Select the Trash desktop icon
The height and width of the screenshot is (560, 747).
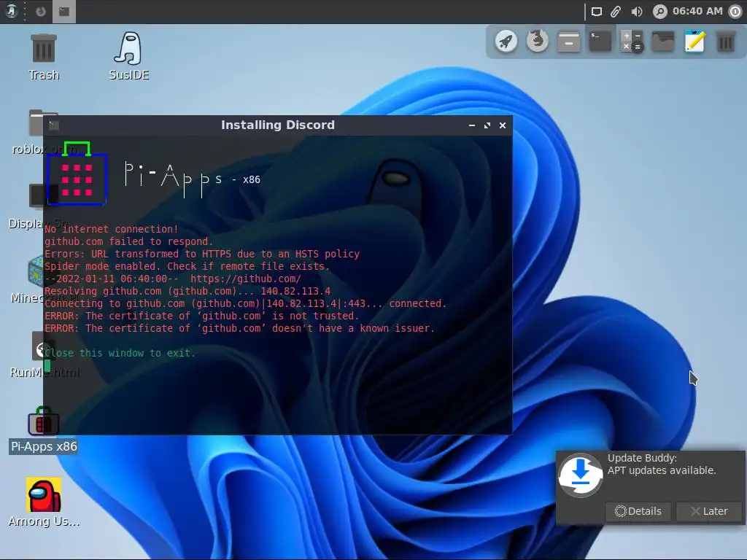click(44, 56)
